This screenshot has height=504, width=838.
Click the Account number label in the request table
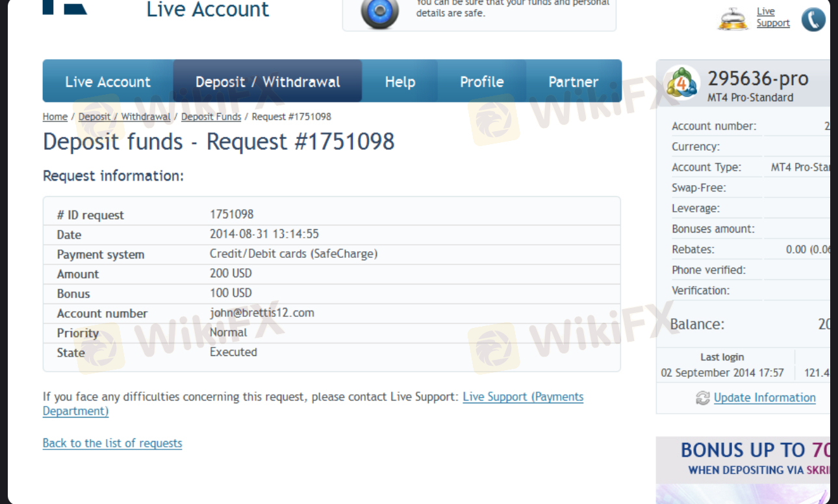(103, 314)
